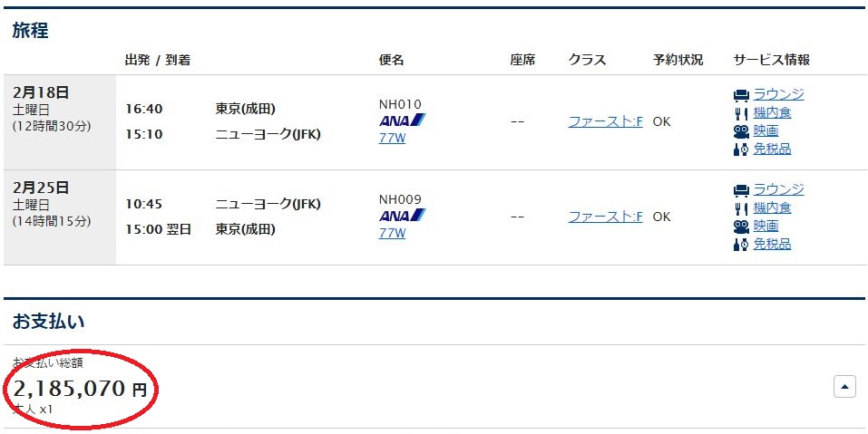868x434 pixels.
Task: Open 機内食 link for February 18 flight
Action: (772, 113)
